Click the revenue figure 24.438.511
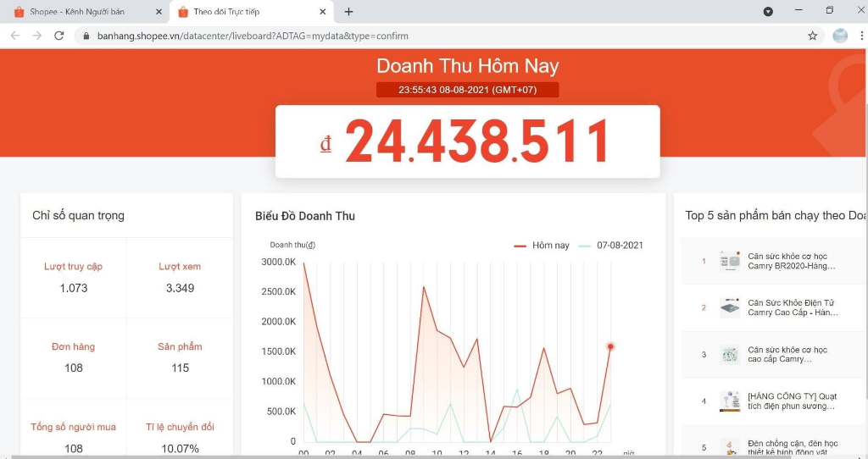Viewport: 868px width, 459px height. point(477,141)
